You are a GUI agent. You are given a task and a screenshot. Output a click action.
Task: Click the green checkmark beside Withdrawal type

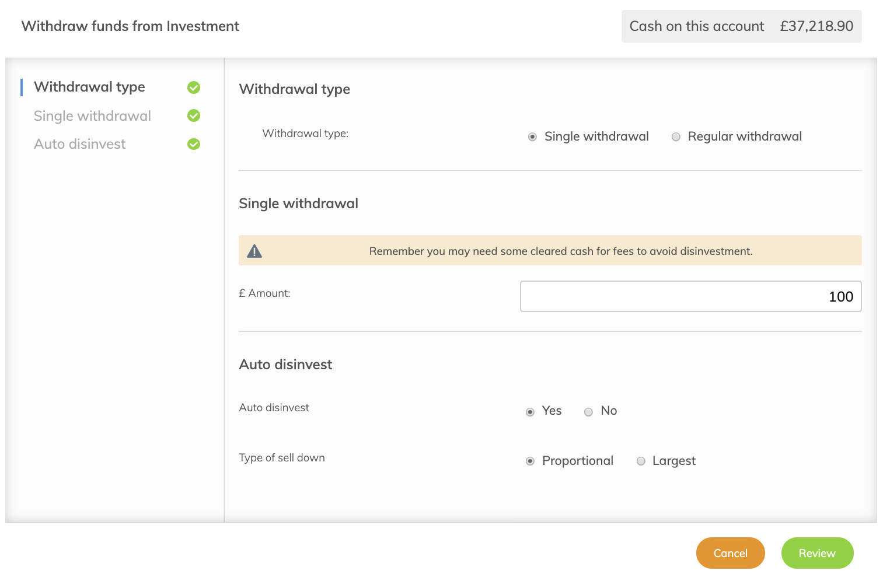point(194,87)
